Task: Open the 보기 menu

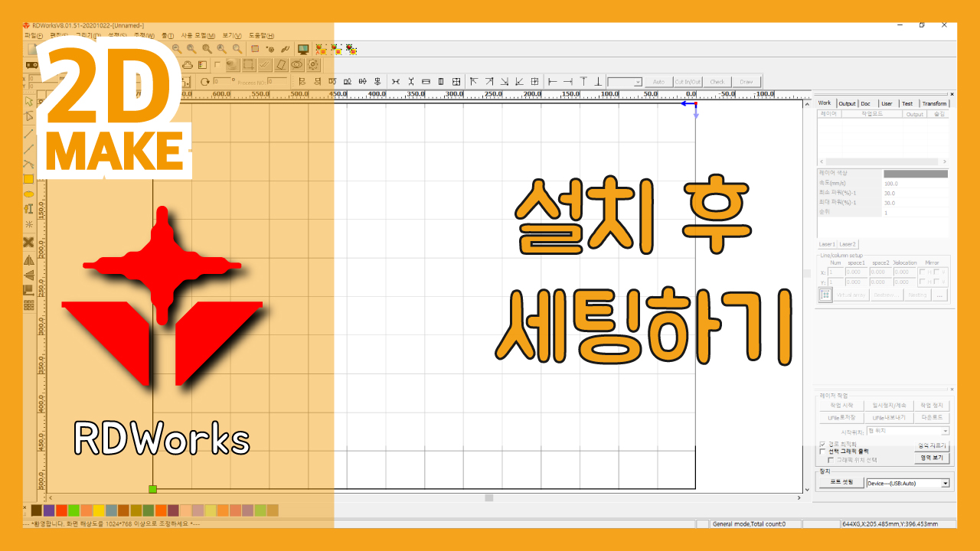Action: tap(232, 36)
